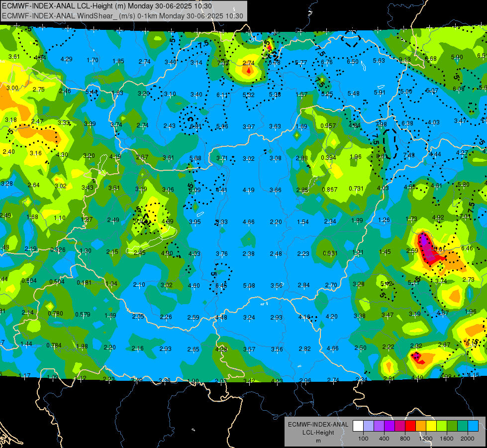Click the wind shear value 7.43
The image size is (487, 448).
(x=409, y=155)
